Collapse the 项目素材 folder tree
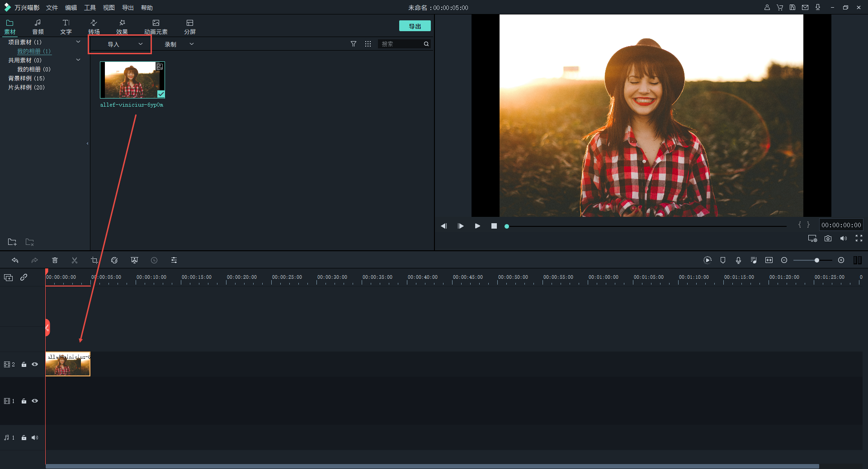This screenshot has height=469, width=868. click(x=78, y=42)
